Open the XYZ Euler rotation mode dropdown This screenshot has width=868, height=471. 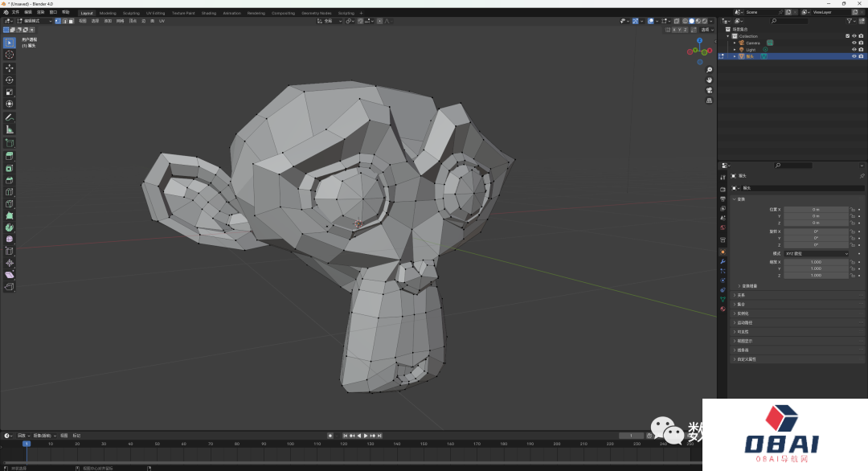(x=816, y=253)
